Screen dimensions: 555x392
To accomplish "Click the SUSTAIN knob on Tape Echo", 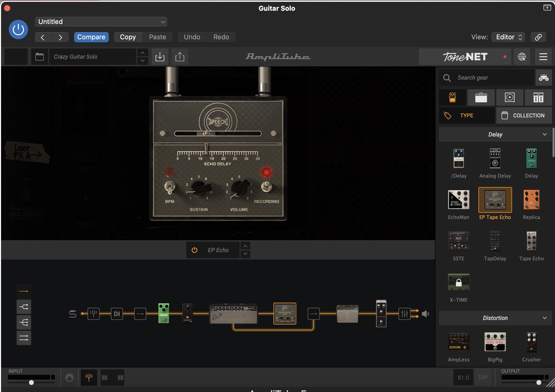I will [200, 189].
